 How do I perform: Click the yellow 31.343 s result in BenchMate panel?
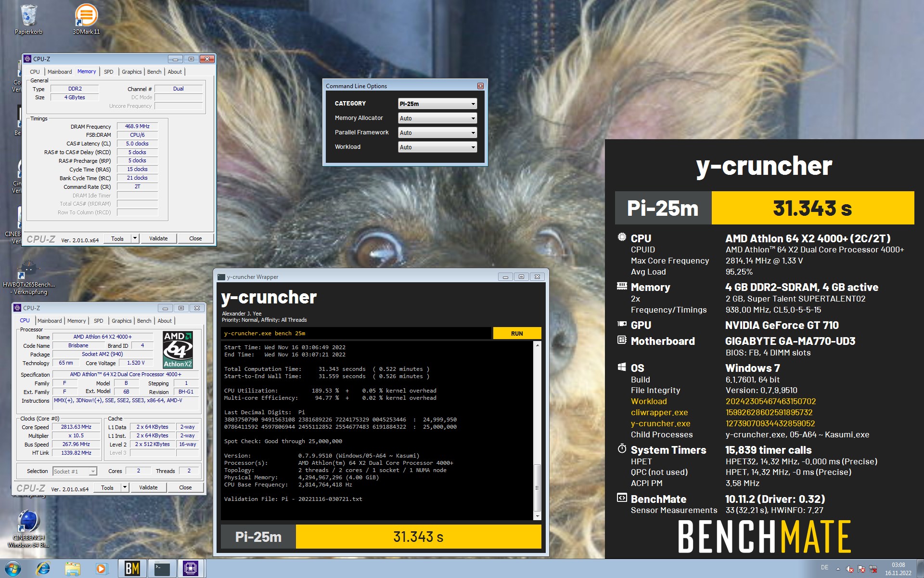812,208
